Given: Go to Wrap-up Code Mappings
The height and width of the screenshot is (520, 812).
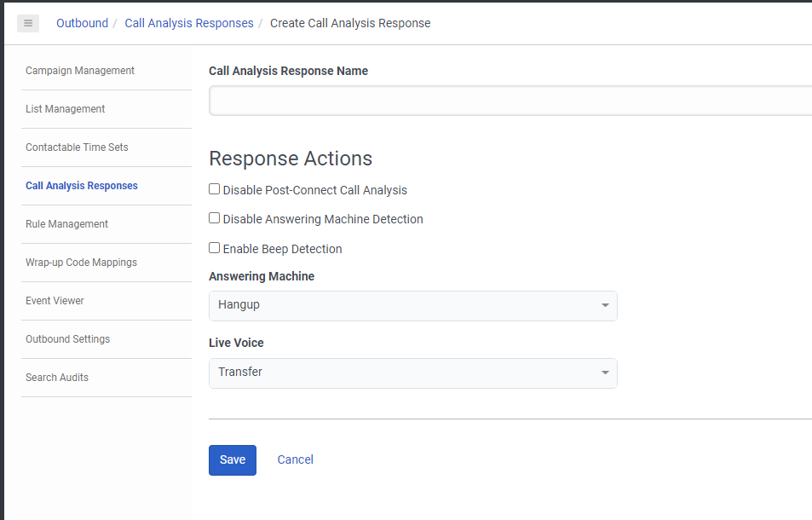Looking at the screenshot, I should point(81,263).
